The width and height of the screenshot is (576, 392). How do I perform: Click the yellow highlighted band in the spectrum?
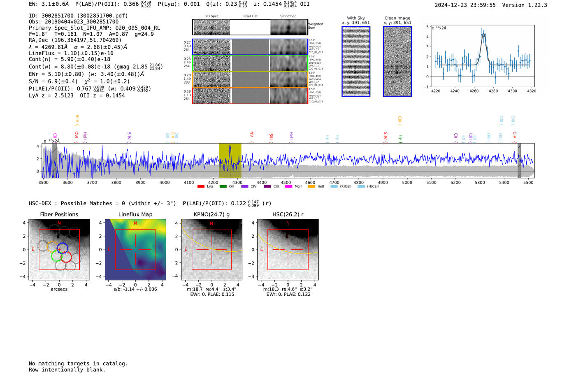(230, 161)
